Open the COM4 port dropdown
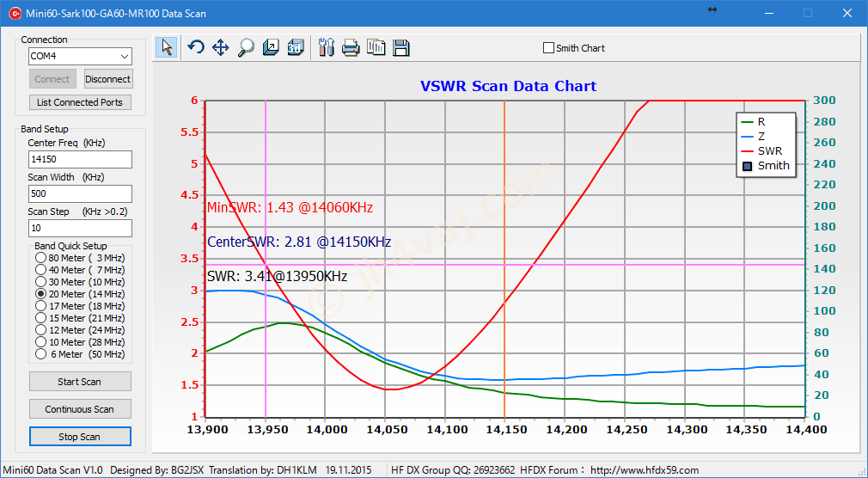The width and height of the screenshot is (868, 478). 124,56
